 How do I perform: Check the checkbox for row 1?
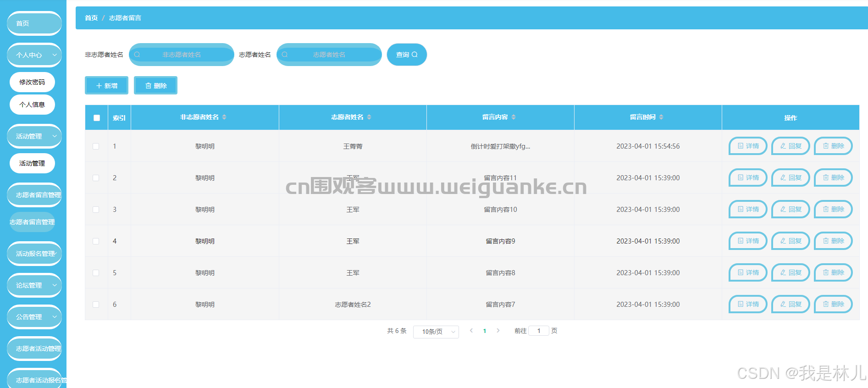tap(96, 146)
